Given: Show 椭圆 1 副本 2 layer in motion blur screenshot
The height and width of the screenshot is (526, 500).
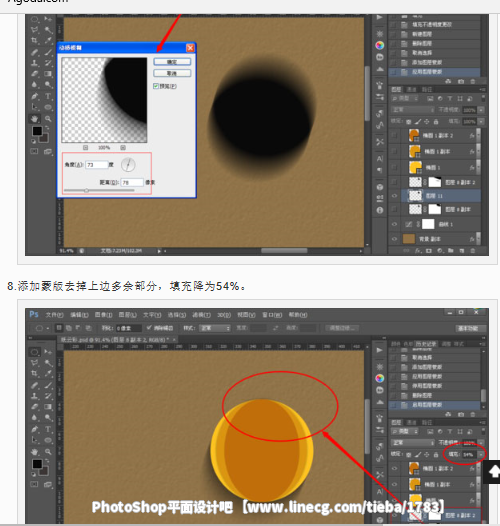Looking at the screenshot, I should 394,136.
